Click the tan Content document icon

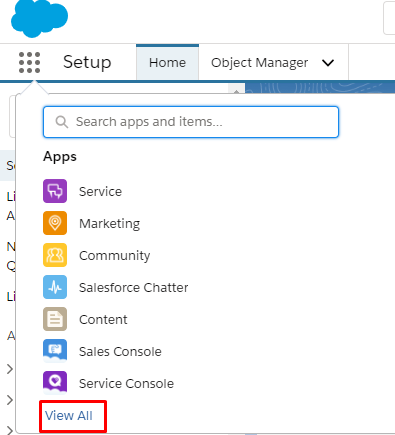(55, 319)
